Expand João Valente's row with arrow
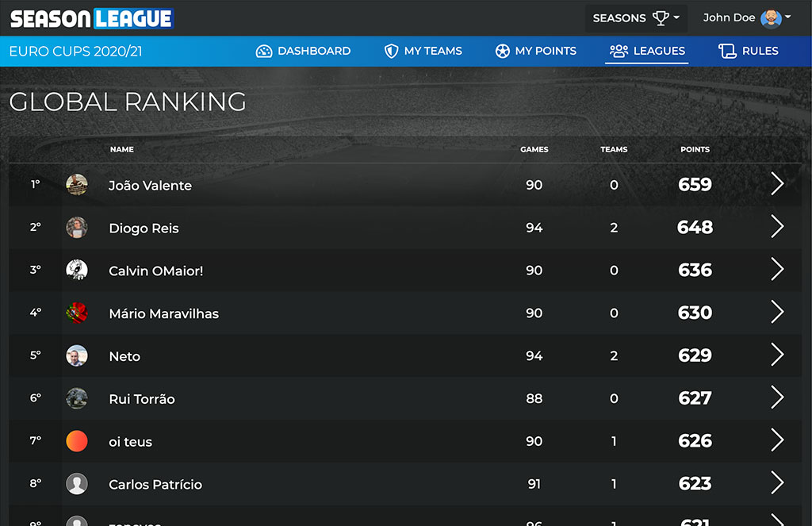This screenshot has width=812, height=526. point(777,184)
